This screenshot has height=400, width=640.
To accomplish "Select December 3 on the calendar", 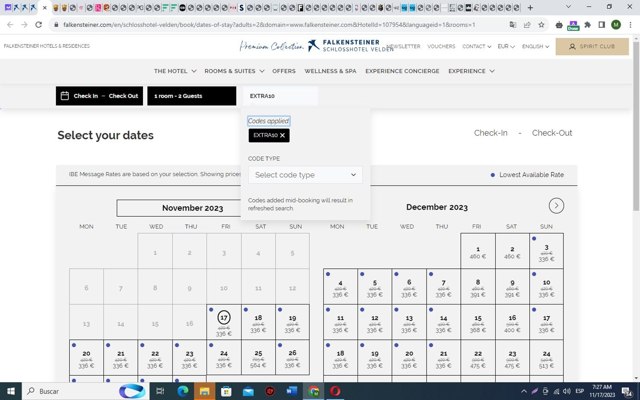I will (x=546, y=251).
